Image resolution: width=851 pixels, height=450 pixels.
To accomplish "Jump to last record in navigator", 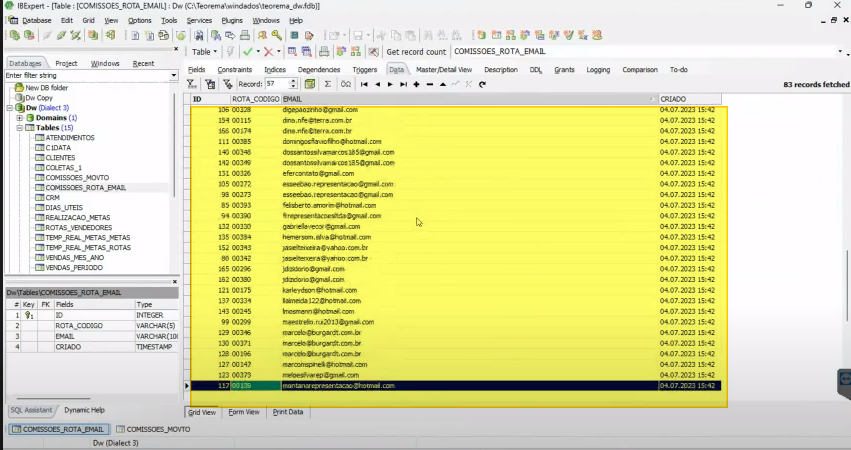I will pos(403,84).
